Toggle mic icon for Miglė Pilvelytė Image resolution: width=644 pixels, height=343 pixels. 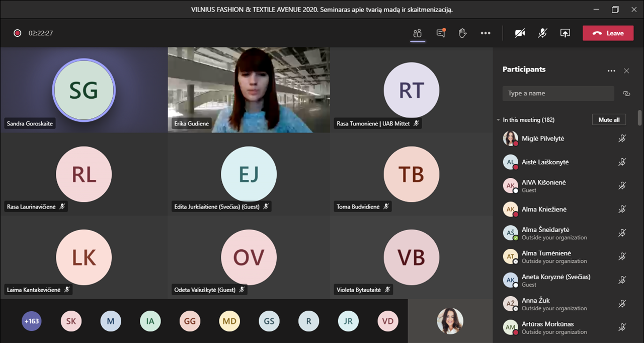coord(622,139)
